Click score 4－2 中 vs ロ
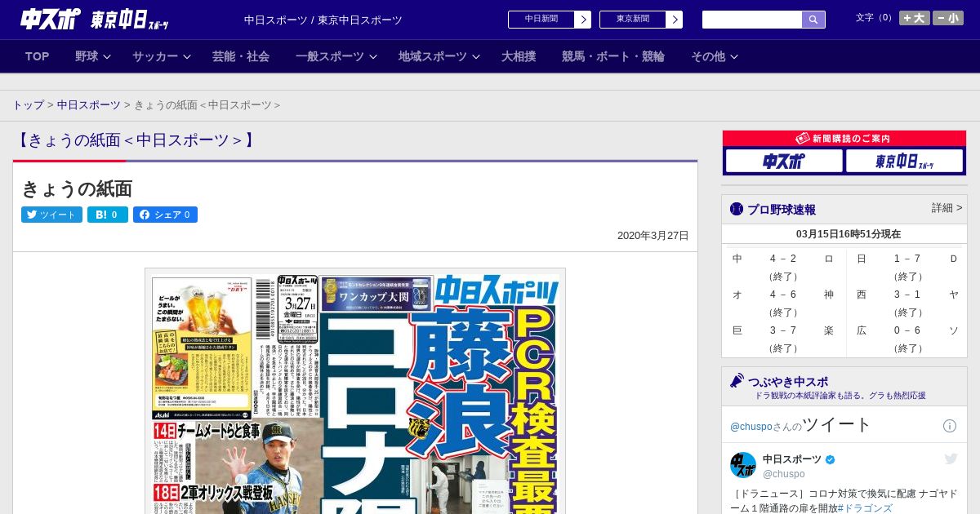This screenshot has height=514, width=980. (783, 259)
